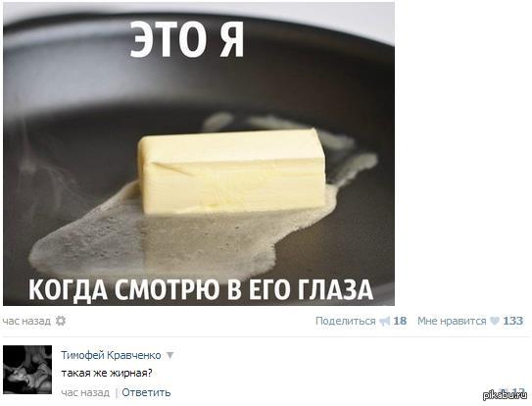
Task: Open the author name Тимофей Кравченко
Action: point(111,355)
